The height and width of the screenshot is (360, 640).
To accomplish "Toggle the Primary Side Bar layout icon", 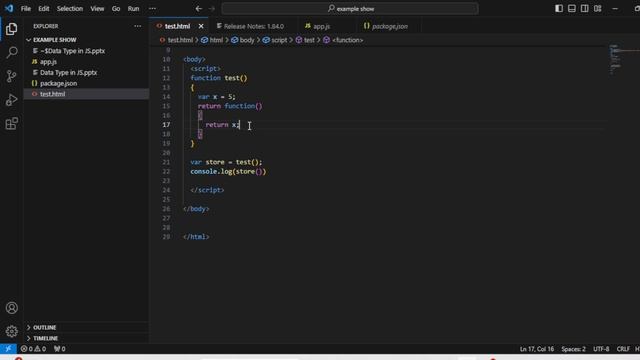I will (x=559, y=8).
